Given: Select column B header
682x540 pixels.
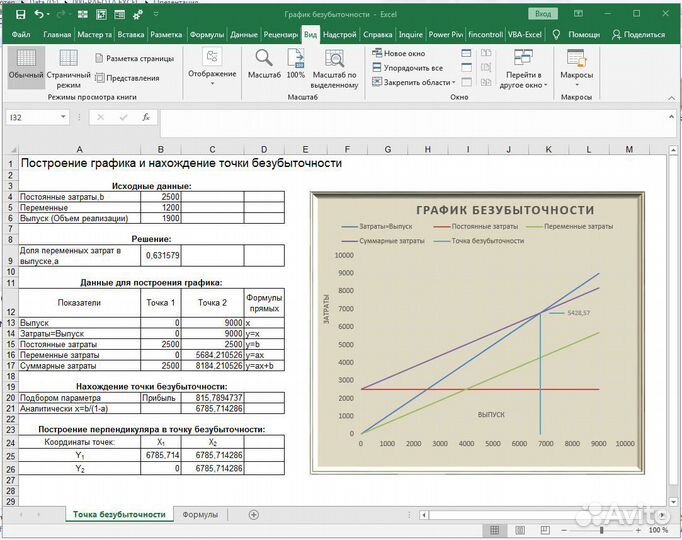Looking at the screenshot, I should (160, 149).
